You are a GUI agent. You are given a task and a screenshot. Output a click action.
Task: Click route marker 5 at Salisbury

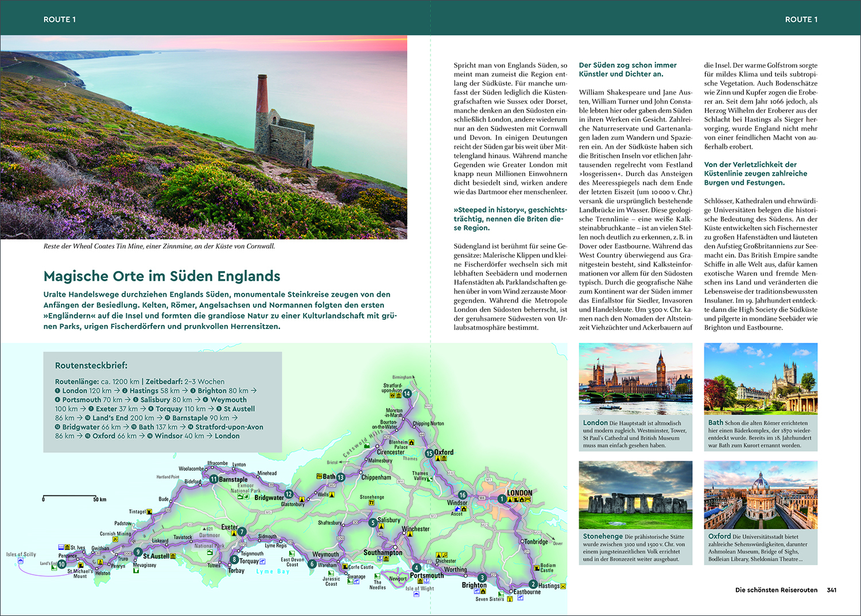coord(373,522)
